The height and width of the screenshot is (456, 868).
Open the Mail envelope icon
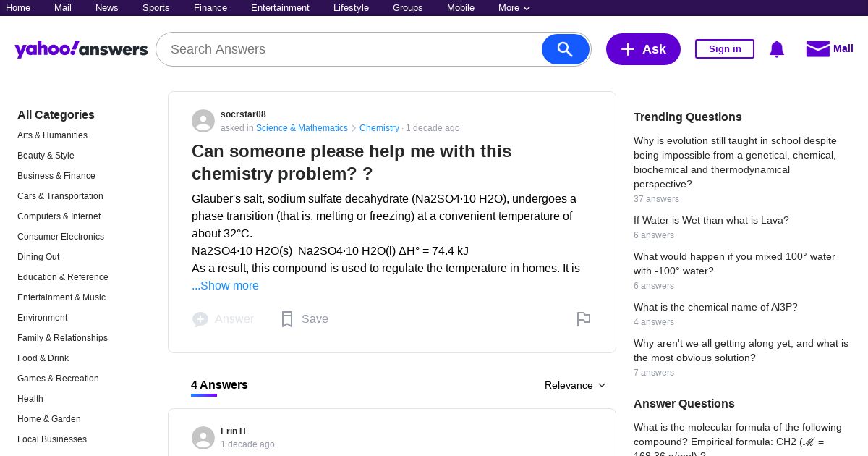click(817, 48)
